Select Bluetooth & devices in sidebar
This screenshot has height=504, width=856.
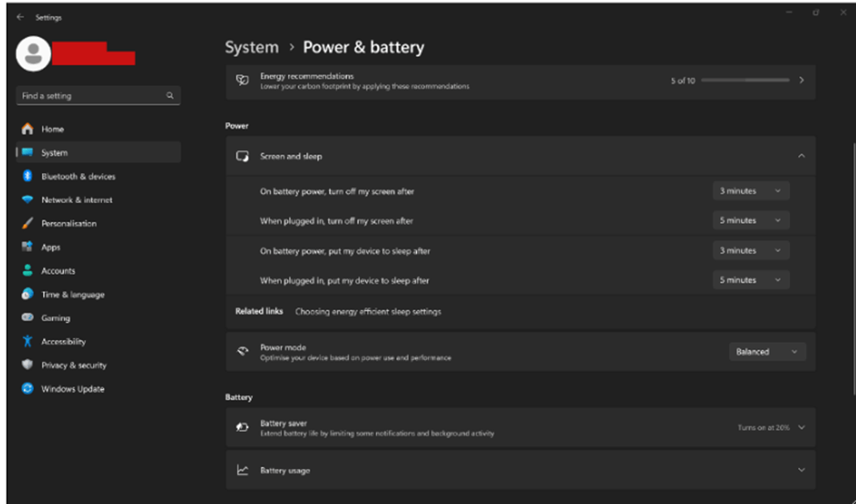(98, 176)
